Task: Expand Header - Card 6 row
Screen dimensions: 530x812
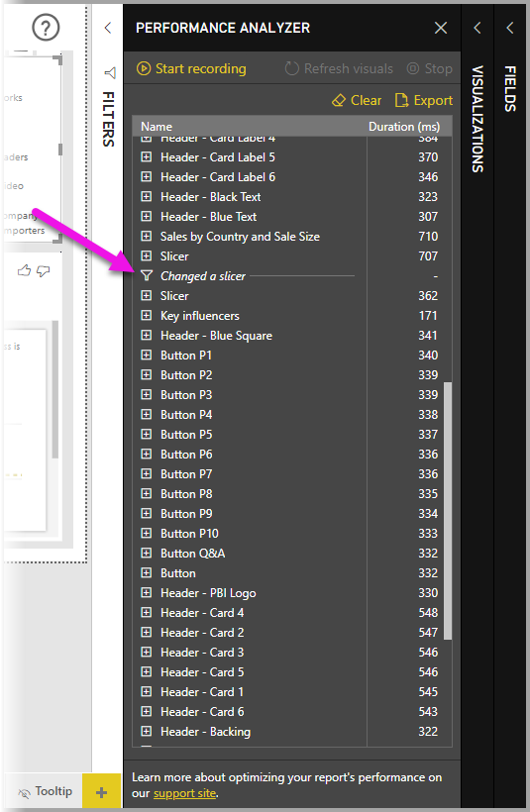Action: point(147,712)
